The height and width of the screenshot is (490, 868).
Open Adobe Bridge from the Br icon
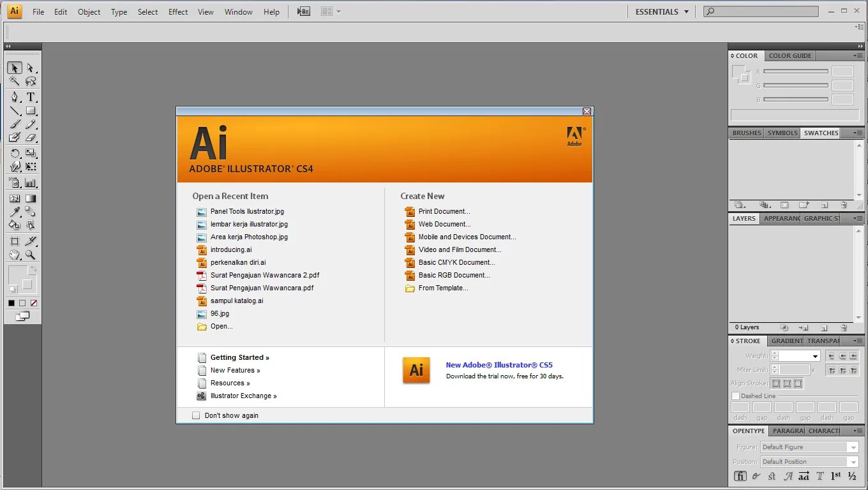tap(304, 11)
